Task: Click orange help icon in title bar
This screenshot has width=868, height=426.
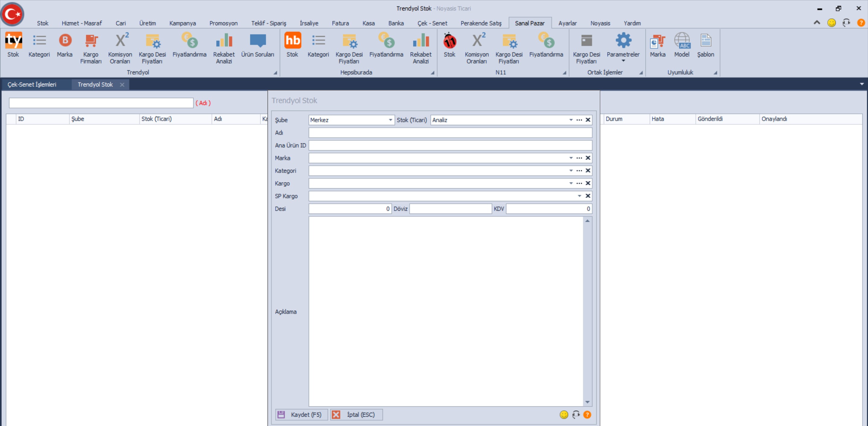Action: coord(860,23)
